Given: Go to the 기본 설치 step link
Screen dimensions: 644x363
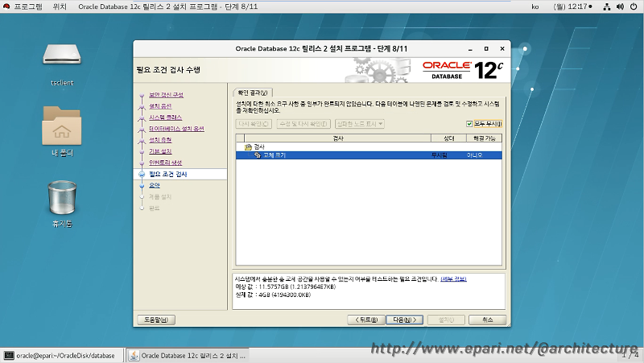Looking at the screenshot, I should click(160, 151).
